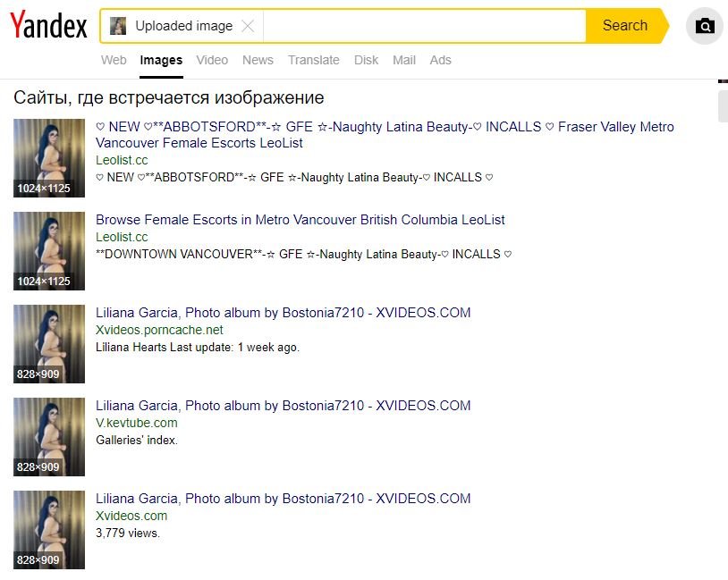Open thumbnail of the ABBOTSFORD result
Viewport: 728px width, 580px height.
pos(49,158)
